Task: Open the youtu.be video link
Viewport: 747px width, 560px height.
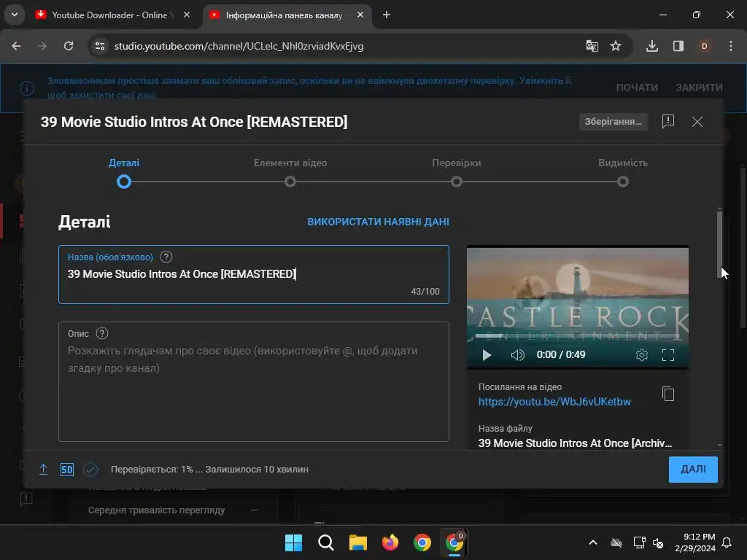Action: [x=554, y=402]
